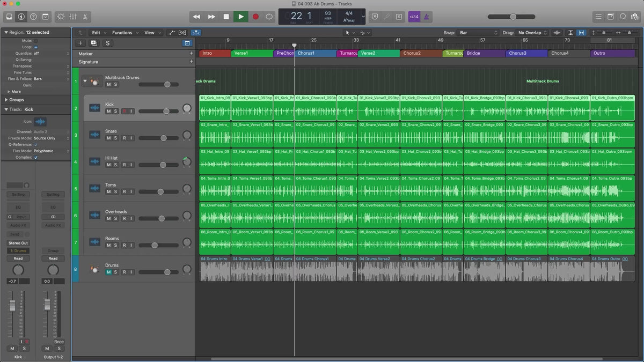Screen dimensions: 644x362
Task: Click the red Record button
Action: 255,17
